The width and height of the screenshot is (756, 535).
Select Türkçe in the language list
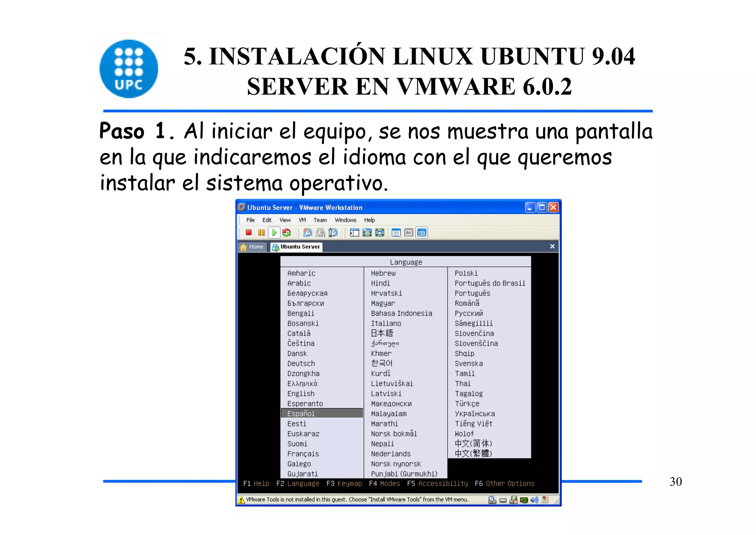click(467, 403)
